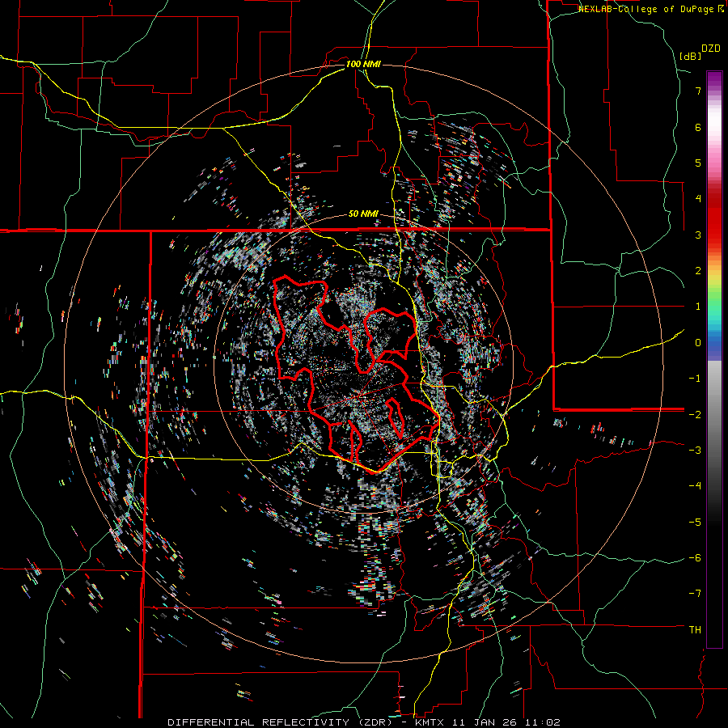Click the ZDR color scale bar
This screenshot has height=728, width=728.
(x=714, y=359)
